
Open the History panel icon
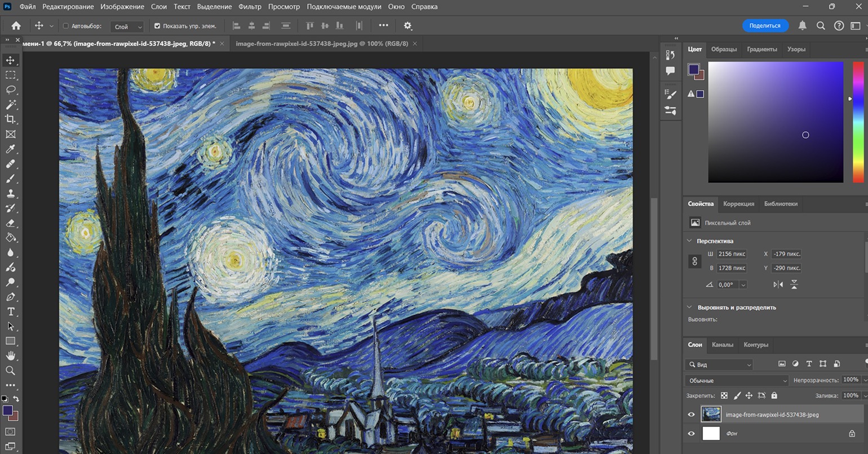(x=670, y=55)
